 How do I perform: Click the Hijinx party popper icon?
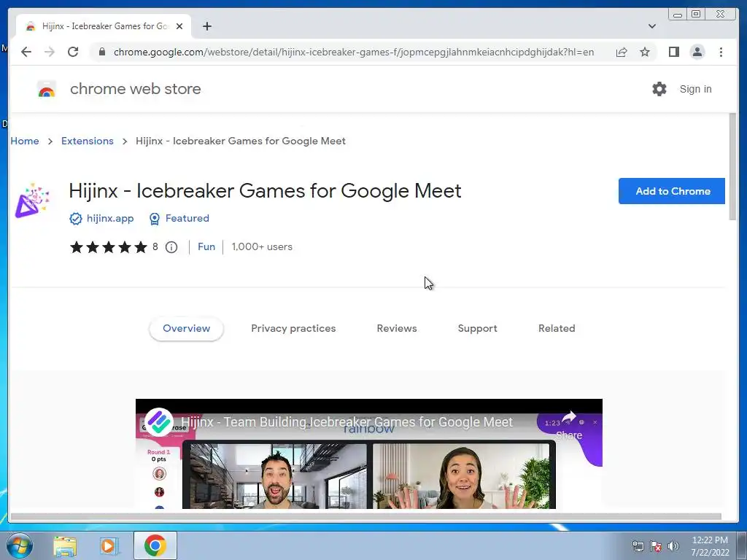point(32,201)
